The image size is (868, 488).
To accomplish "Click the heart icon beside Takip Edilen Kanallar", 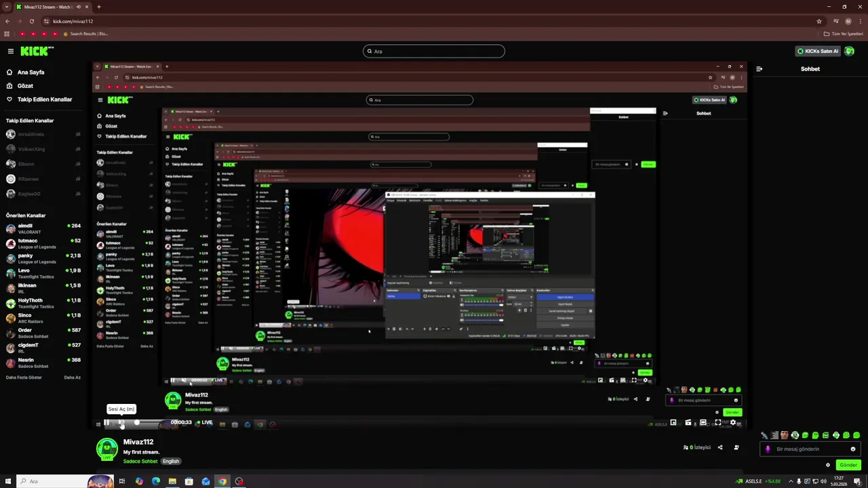I will tap(9, 99).
